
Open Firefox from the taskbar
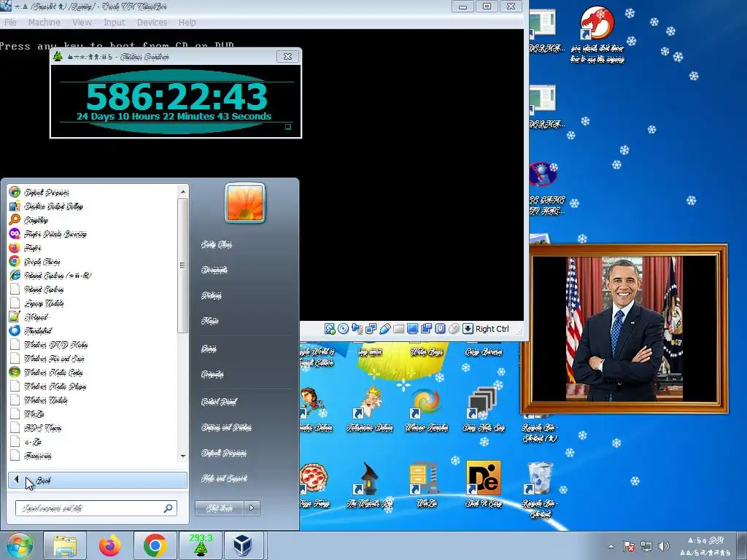pyautogui.click(x=110, y=545)
